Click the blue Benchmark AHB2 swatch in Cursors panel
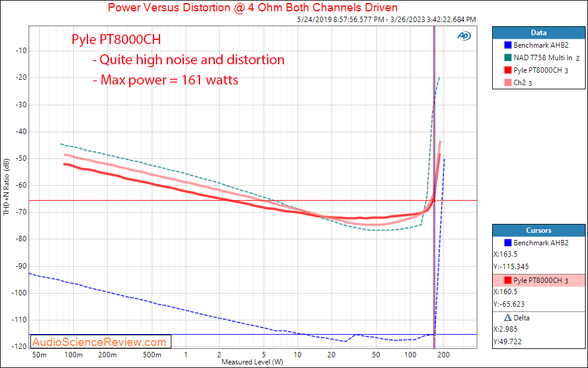 pyautogui.click(x=508, y=243)
